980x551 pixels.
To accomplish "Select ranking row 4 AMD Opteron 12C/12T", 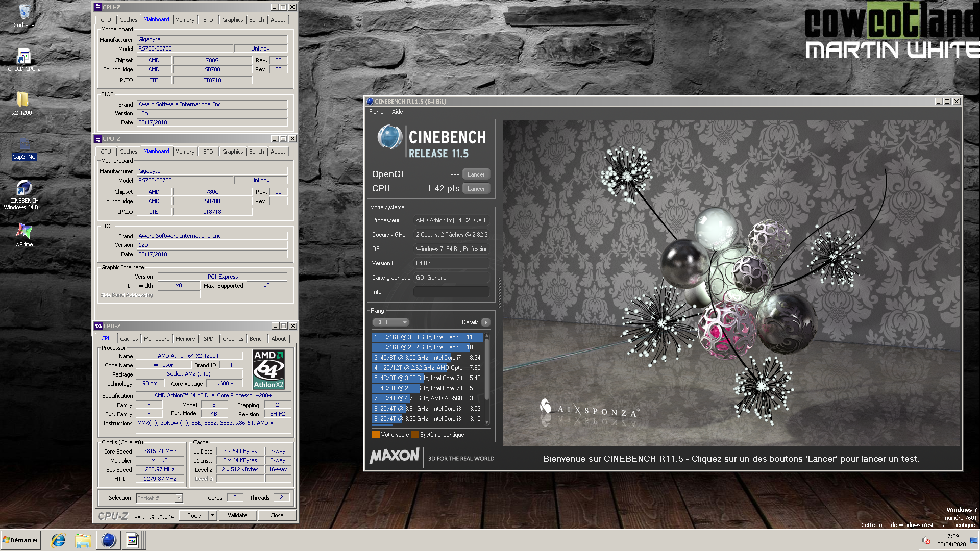I will coord(427,368).
